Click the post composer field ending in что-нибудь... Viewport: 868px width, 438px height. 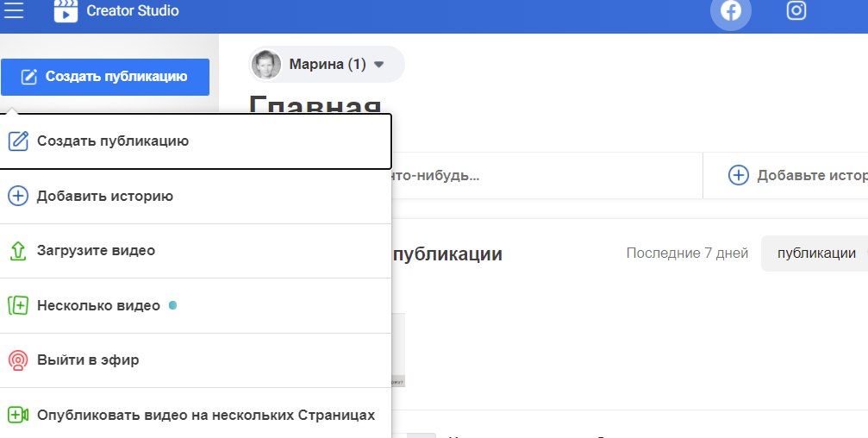click(547, 176)
